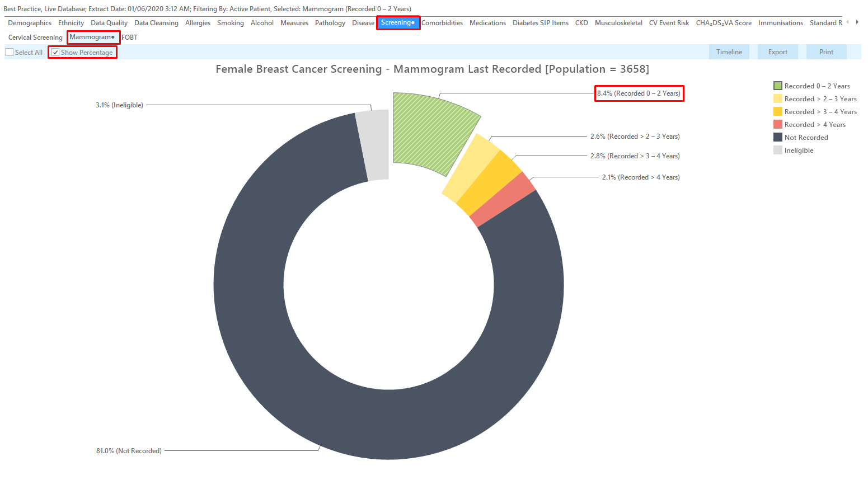Screen dimensions: 868x494
Task: Click the green Recorded 0–2 Years legend swatch
Action: [x=777, y=86]
